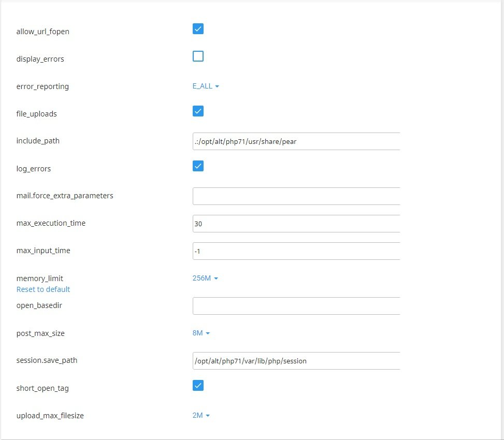Viewport: 504px width, 440px height.
Task: Click the mail.force_extra_parameters input box
Action: click(x=296, y=196)
